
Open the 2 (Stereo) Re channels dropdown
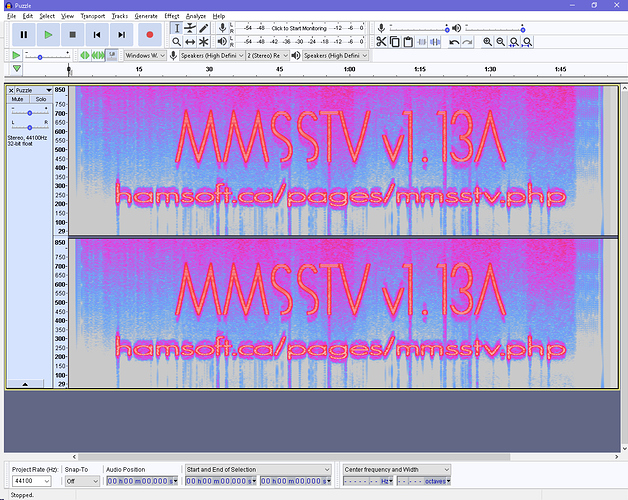pos(267,55)
